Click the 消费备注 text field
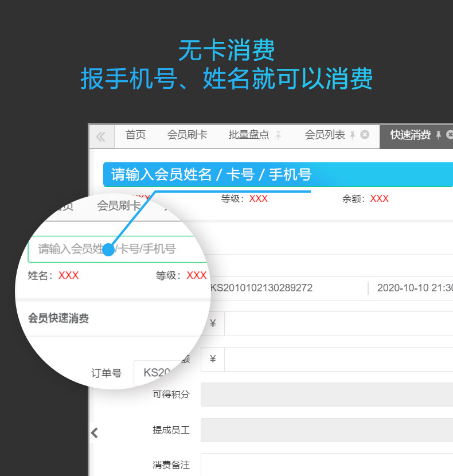 tap(327, 465)
